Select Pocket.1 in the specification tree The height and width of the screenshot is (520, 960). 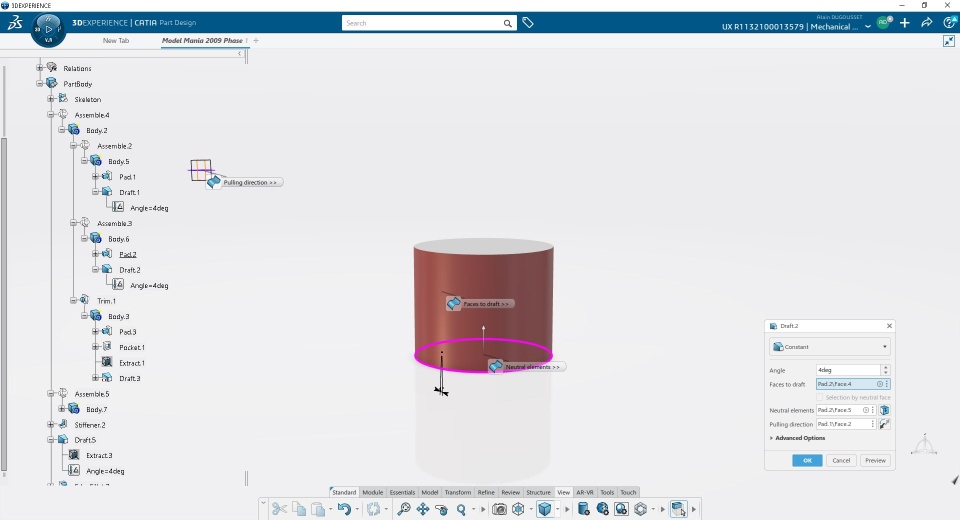pyautogui.click(x=132, y=347)
